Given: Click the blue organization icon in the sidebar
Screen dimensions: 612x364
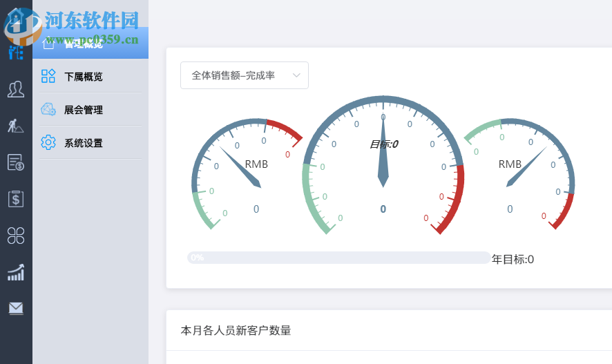Looking at the screenshot, I should click(16, 52).
